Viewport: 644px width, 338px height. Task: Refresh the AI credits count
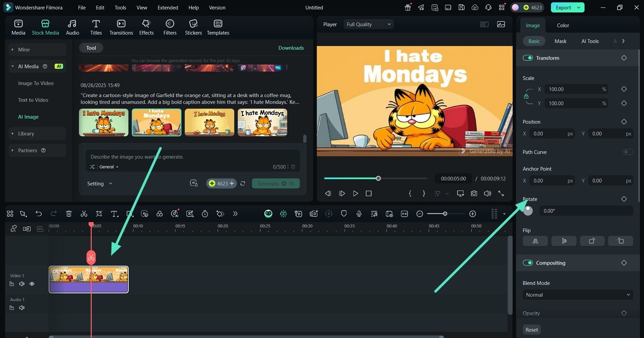pyautogui.click(x=243, y=183)
